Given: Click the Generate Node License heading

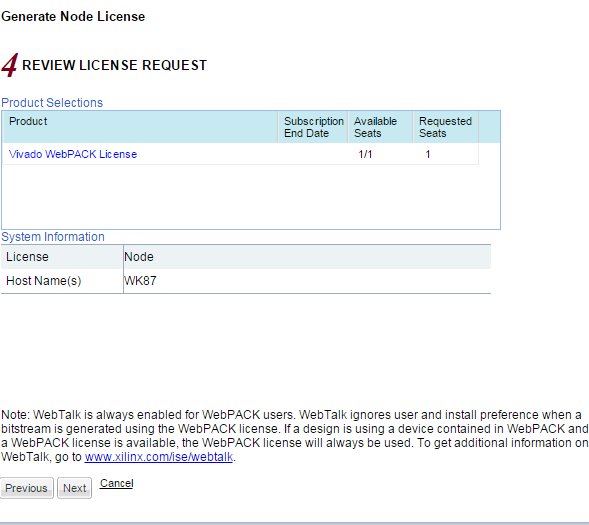Looking at the screenshot, I should (x=73, y=17).
